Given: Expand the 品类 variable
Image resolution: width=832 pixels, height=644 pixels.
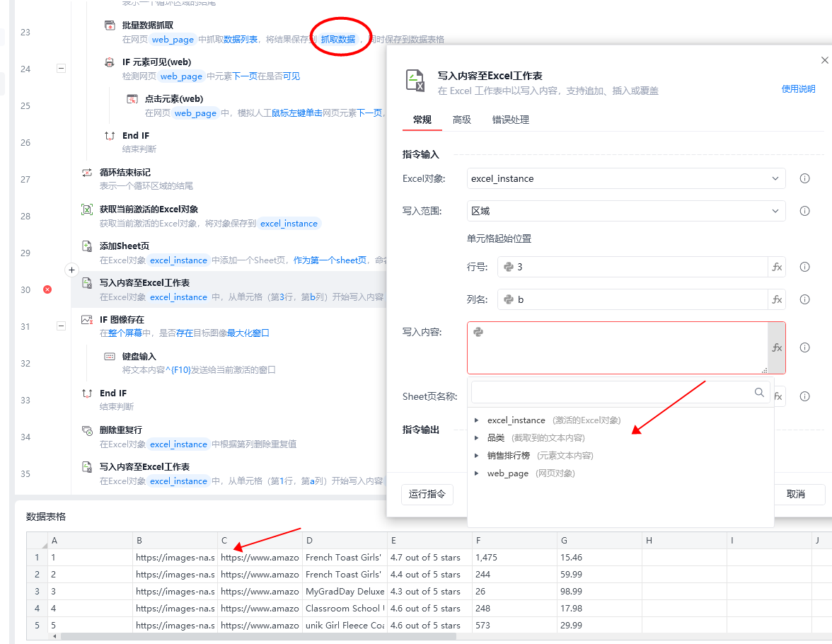Looking at the screenshot, I should [477, 438].
